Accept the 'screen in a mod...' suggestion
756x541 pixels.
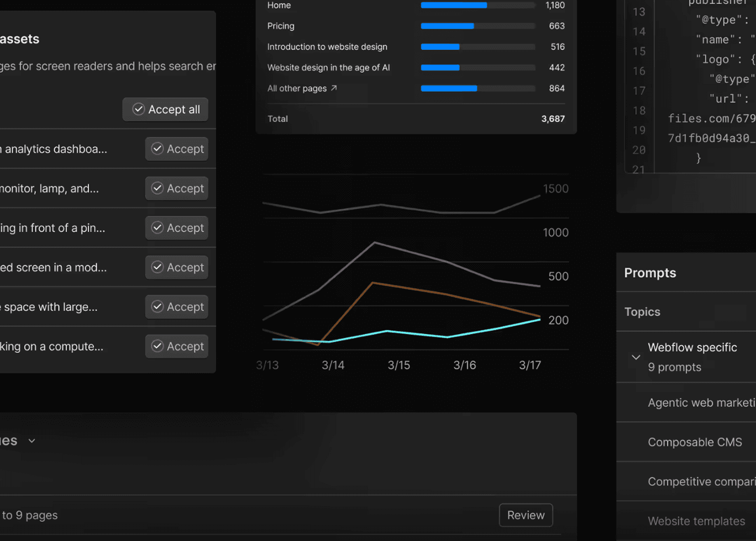pyautogui.click(x=177, y=267)
